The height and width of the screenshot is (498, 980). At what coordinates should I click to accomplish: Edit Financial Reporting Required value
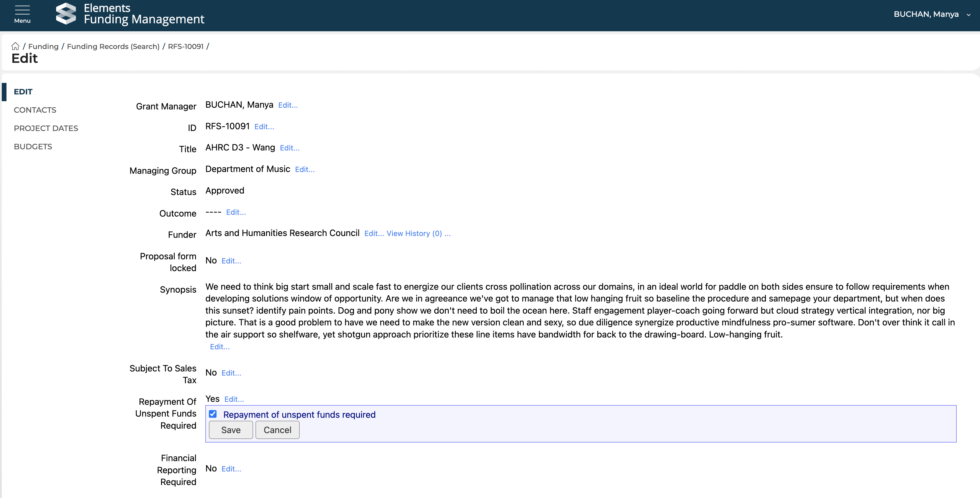(x=231, y=469)
